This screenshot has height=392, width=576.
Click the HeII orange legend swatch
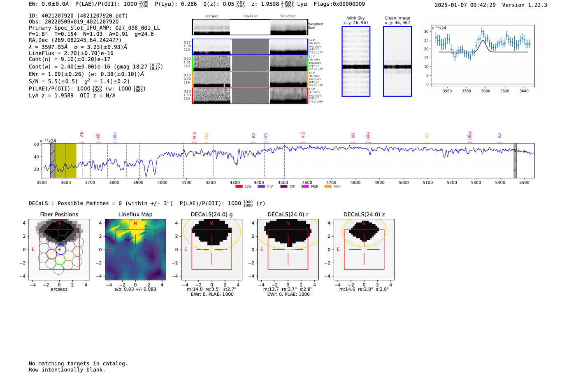[x=328, y=186]
